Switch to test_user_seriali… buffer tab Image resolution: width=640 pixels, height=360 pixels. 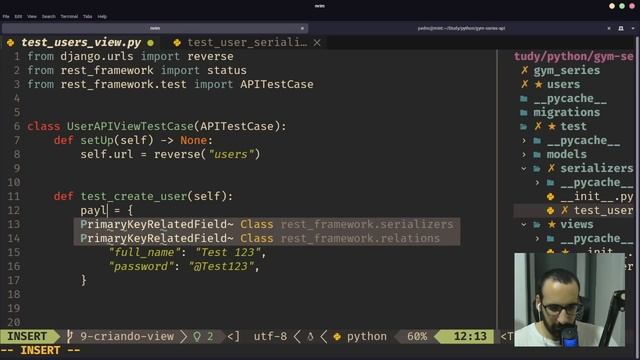(x=247, y=42)
